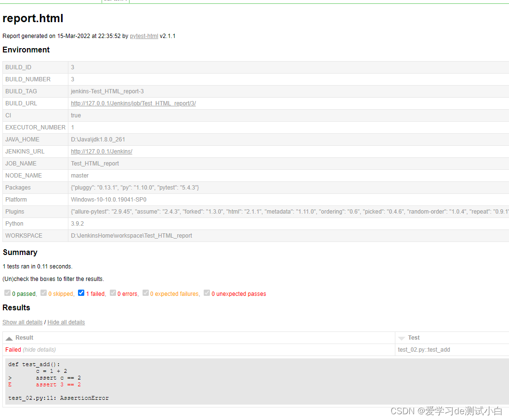
Task: Toggle the "0 skipped" filter checkbox
Action: click(43, 293)
